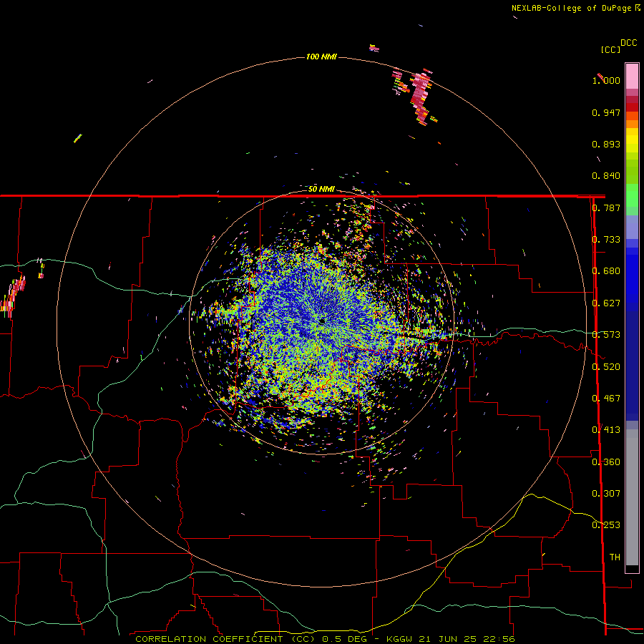This screenshot has width=644, height=644.
Task: Click the 0.520 legend value
Action: pos(606,367)
